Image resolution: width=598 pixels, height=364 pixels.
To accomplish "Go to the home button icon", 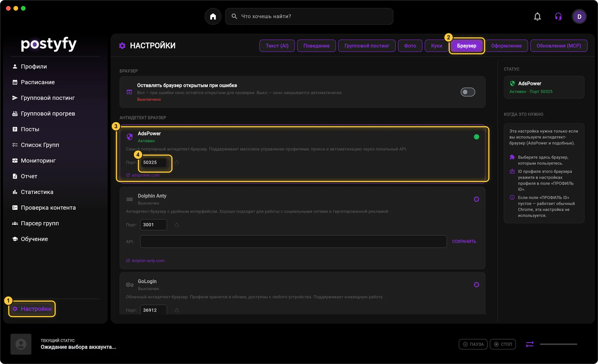I will (213, 16).
